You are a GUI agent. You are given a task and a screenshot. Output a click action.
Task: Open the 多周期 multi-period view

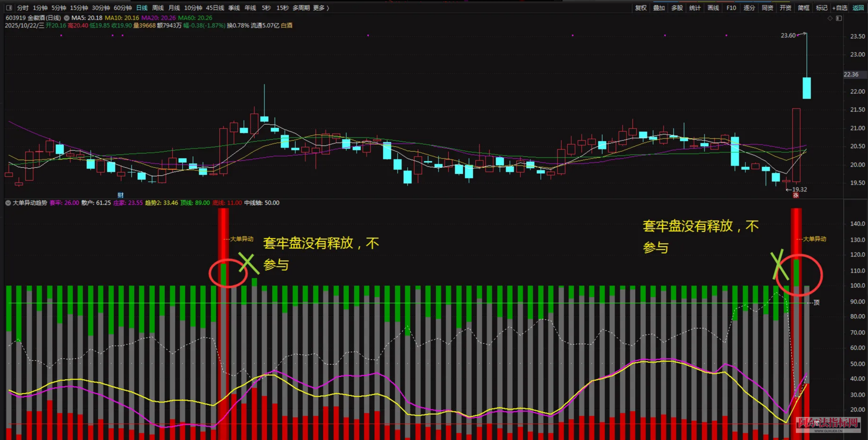pos(301,7)
